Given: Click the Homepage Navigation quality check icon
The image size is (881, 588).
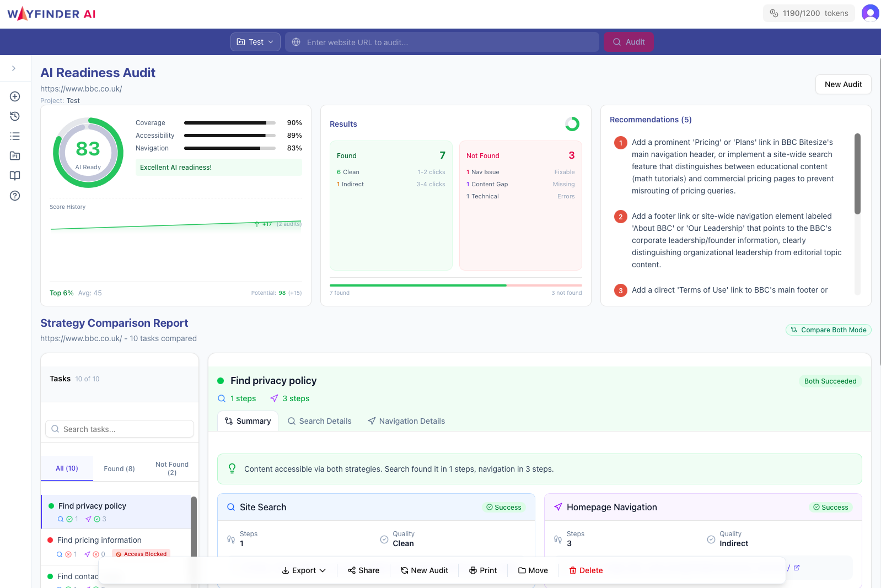Looking at the screenshot, I should click(711, 539).
